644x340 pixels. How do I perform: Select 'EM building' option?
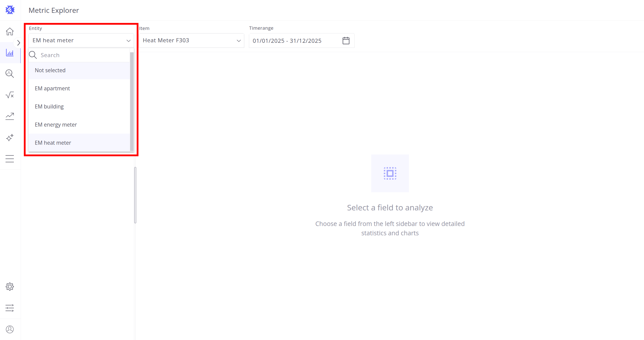pyautogui.click(x=49, y=107)
